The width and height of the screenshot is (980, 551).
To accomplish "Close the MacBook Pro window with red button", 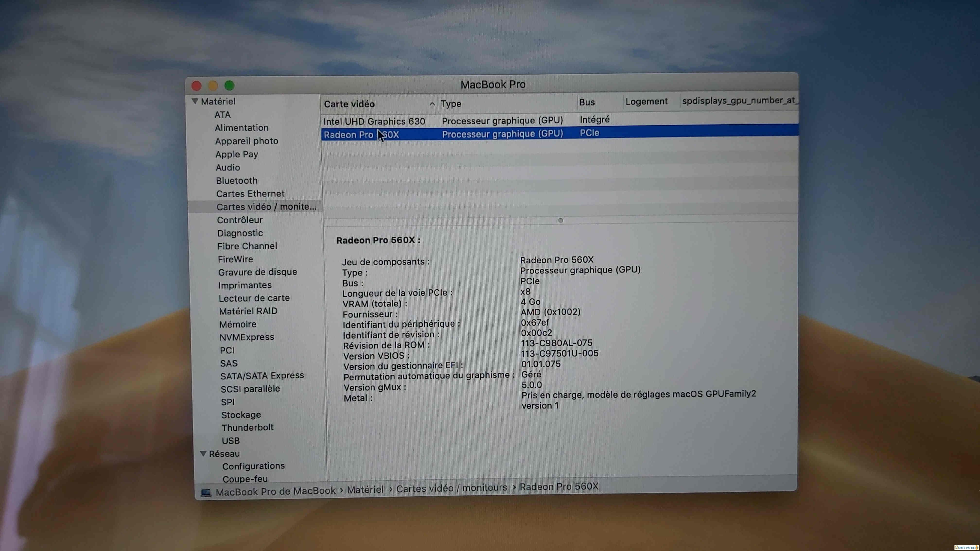I will tap(196, 86).
